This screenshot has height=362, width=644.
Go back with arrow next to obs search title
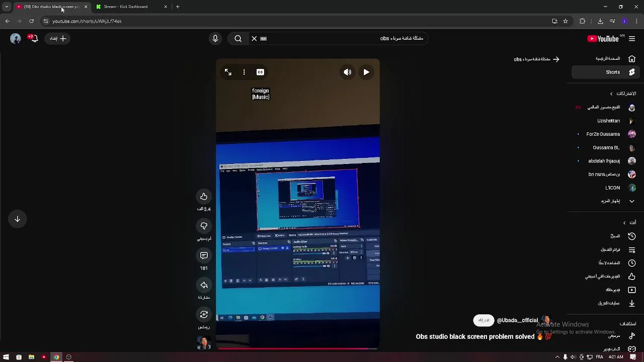tap(556, 59)
